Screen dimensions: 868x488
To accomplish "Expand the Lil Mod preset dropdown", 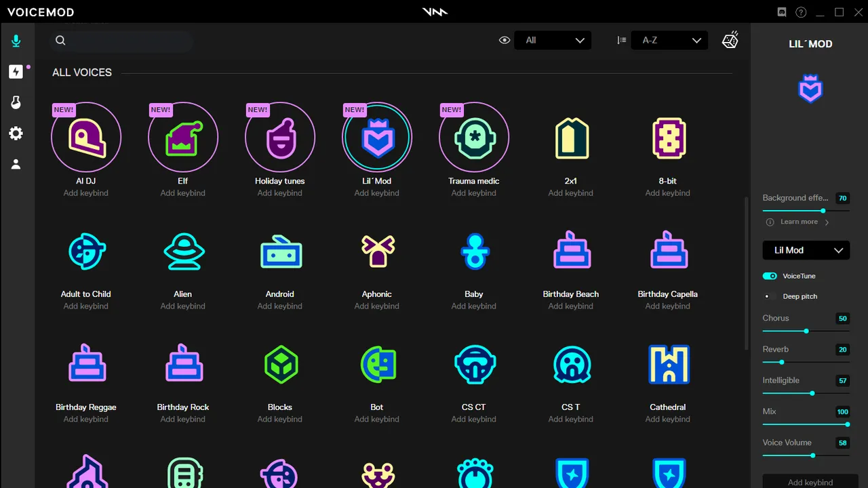I will pyautogui.click(x=806, y=250).
